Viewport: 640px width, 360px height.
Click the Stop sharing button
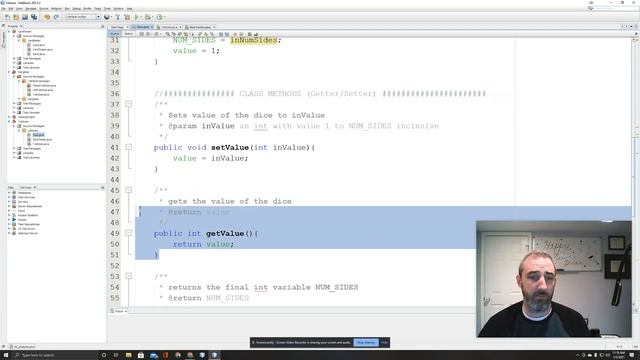click(x=366, y=342)
